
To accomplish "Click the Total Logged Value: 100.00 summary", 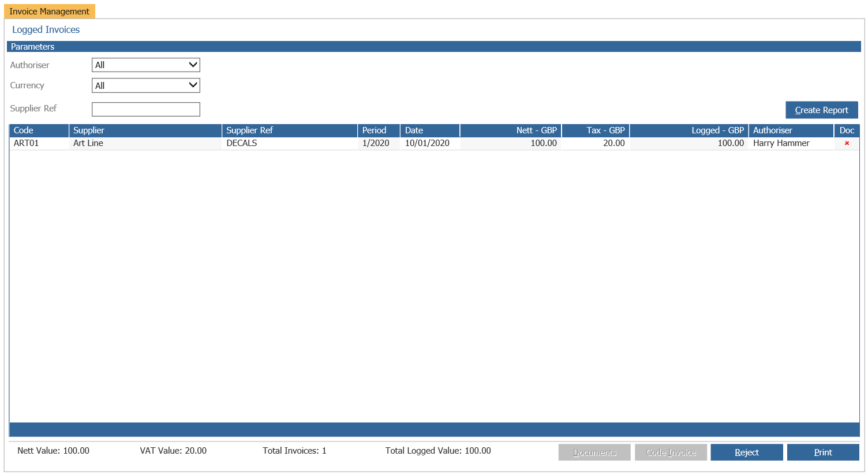I will click(438, 451).
